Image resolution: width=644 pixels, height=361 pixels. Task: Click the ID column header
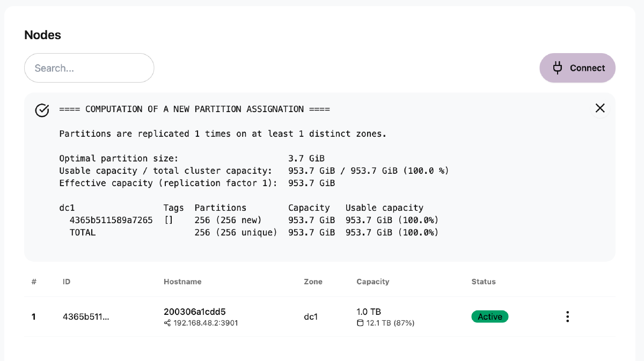tap(67, 282)
